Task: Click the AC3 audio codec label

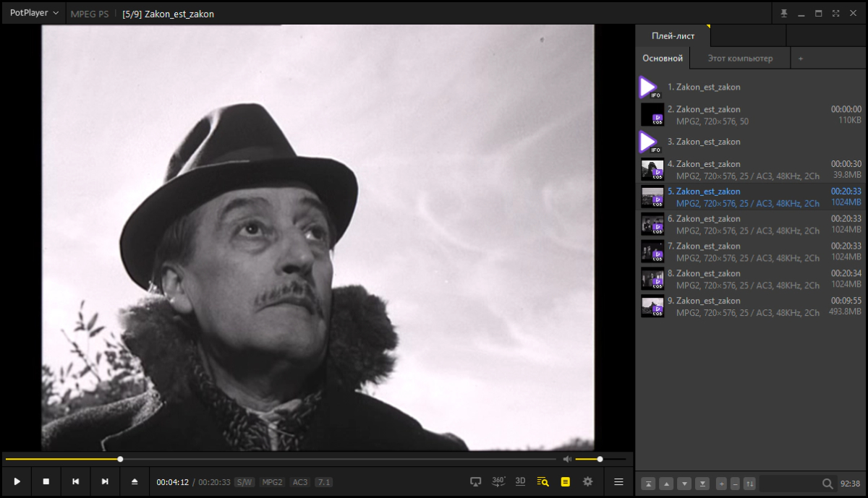Action: (299, 482)
